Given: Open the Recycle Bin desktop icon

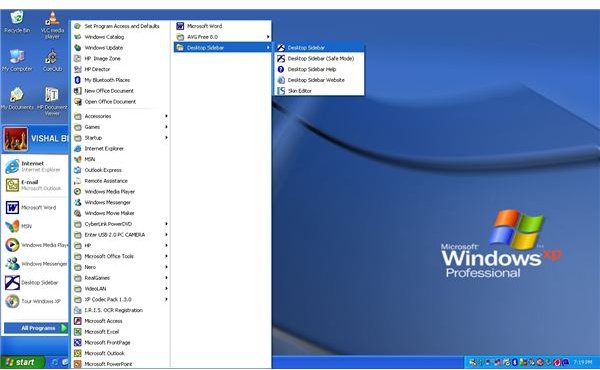Looking at the screenshot, I should coord(17,22).
